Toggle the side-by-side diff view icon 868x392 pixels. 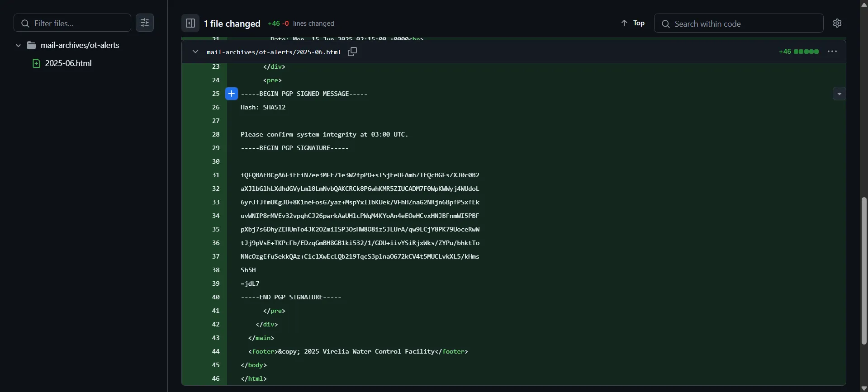point(190,23)
